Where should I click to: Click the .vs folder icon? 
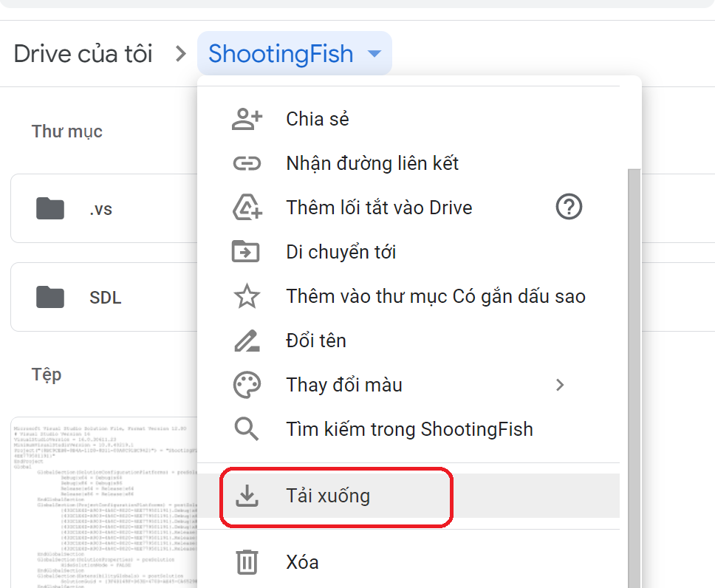[50, 209]
